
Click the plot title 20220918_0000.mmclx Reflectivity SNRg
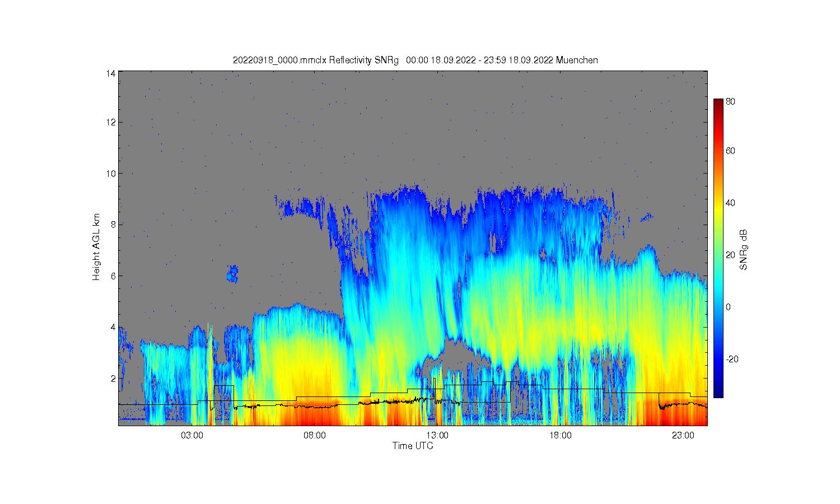point(315,60)
